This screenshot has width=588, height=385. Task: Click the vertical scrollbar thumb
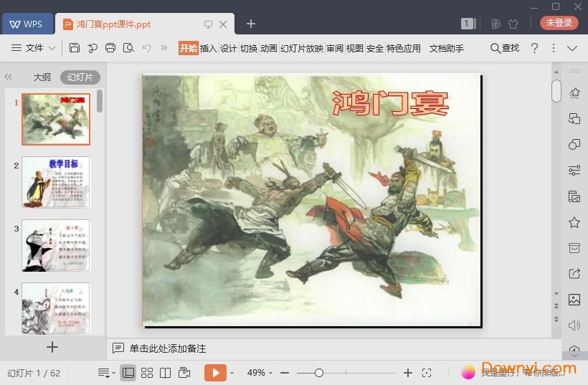[x=556, y=91]
